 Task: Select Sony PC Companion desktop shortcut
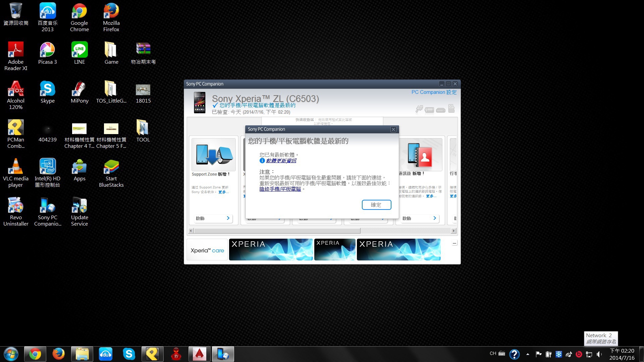pyautogui.click(x=48, y=212)
